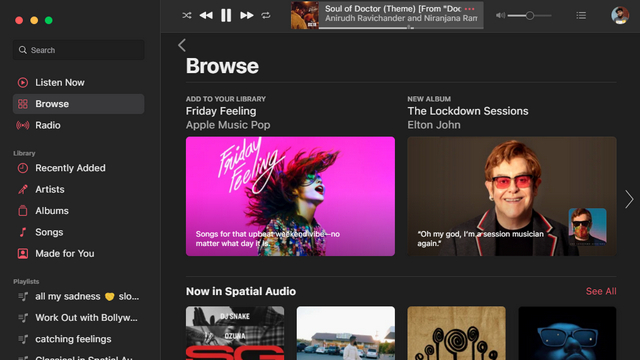Open the now playing album artwork
This screenshot has height=360, width=640.
click(x=304, y=15)
